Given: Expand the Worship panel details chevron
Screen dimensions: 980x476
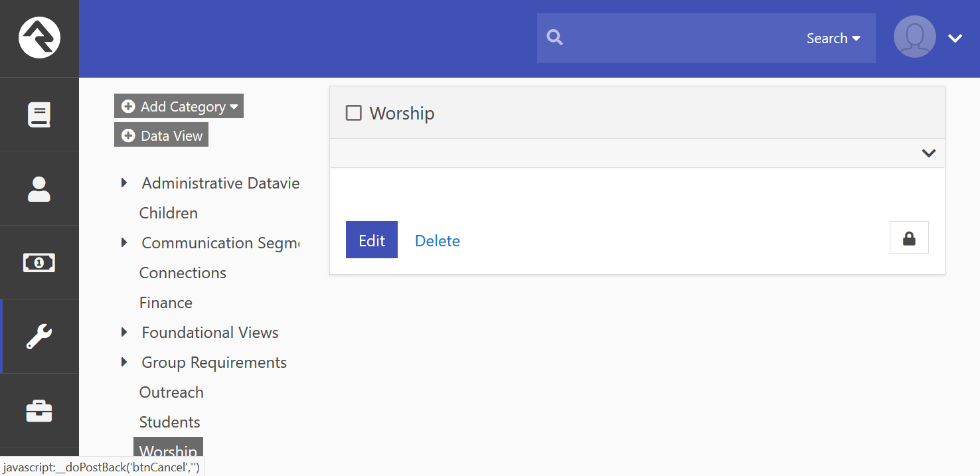Looking at the screenshot, I should coord(929,153).
